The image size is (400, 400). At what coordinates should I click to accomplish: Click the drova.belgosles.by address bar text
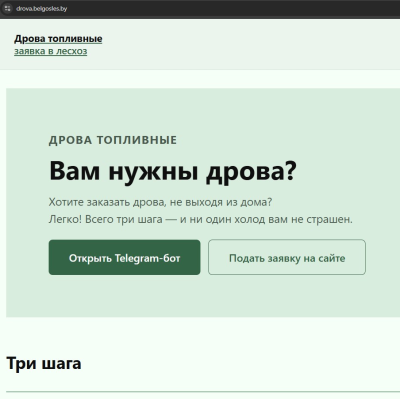click(42, 9)
